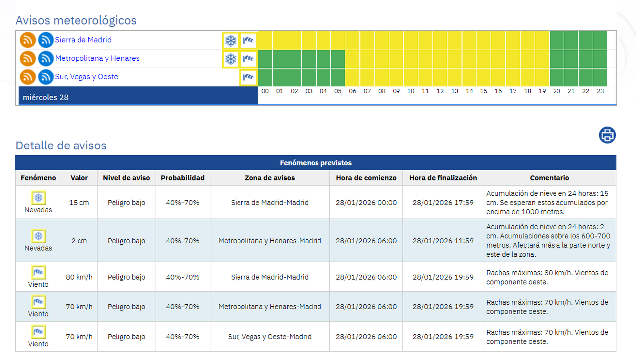Screen dimensions: 636x364
Task: Click the green 23 hour cell for Sur, Vegas y Oeste
Action: click(600, 77)
